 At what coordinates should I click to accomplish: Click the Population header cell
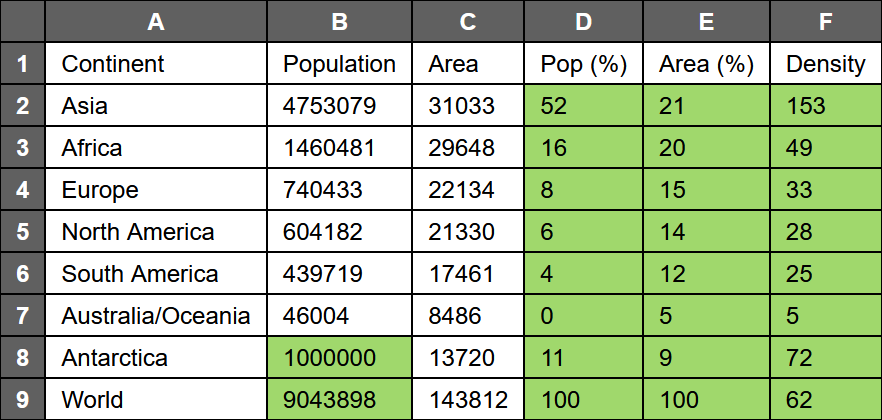[339, 64]
